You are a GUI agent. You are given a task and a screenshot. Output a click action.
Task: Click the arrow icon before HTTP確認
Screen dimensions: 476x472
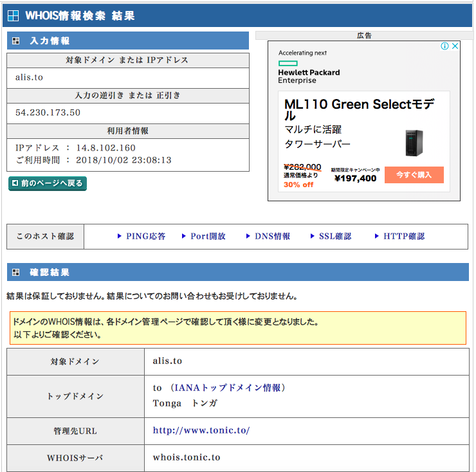pos(377,237)
